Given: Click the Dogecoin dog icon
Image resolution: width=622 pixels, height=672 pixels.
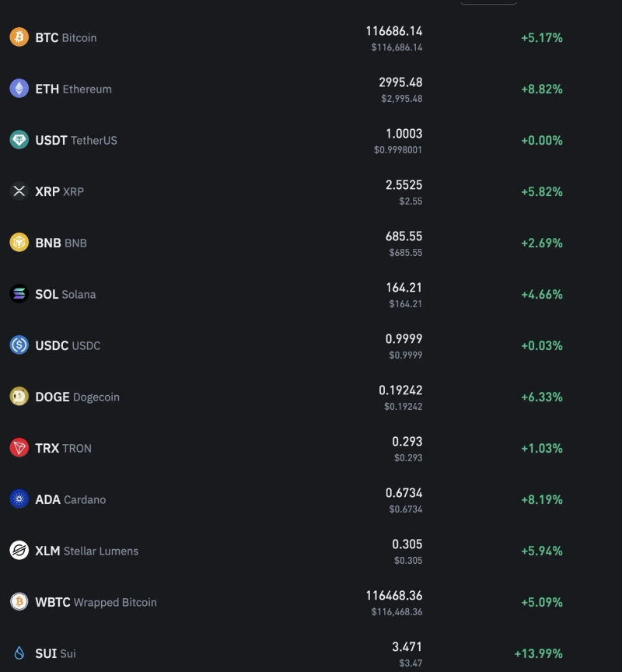Looking at the screenshot, I should coord(19,397).
